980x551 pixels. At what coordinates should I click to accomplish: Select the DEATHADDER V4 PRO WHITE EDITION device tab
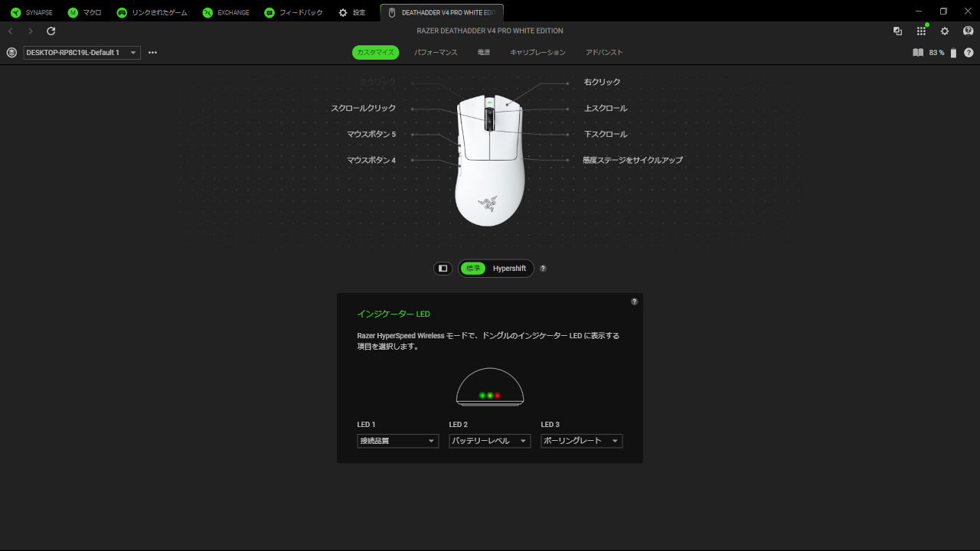[442, 12]
